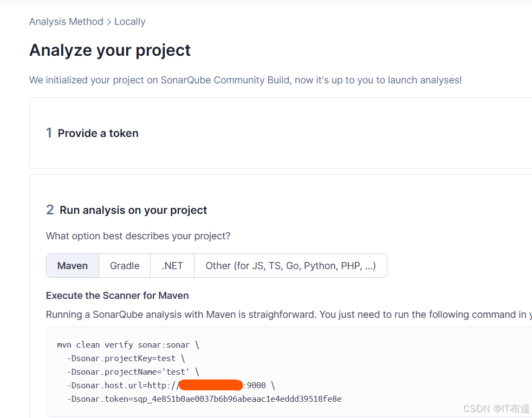Click the Execute the Scanner for Maven heading
This screenshot has width=532, height=418.
117,296
